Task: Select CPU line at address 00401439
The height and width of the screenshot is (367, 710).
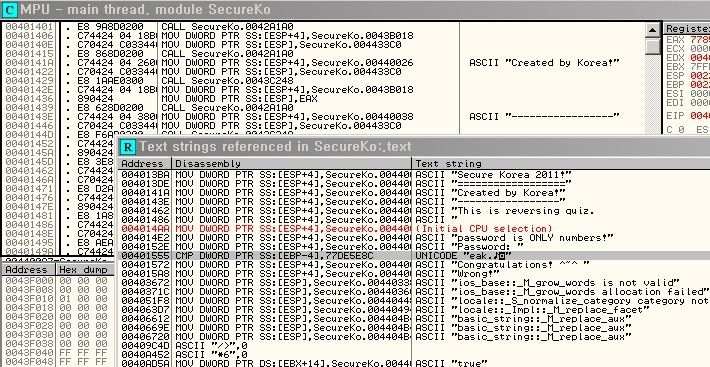Action: 323,108
